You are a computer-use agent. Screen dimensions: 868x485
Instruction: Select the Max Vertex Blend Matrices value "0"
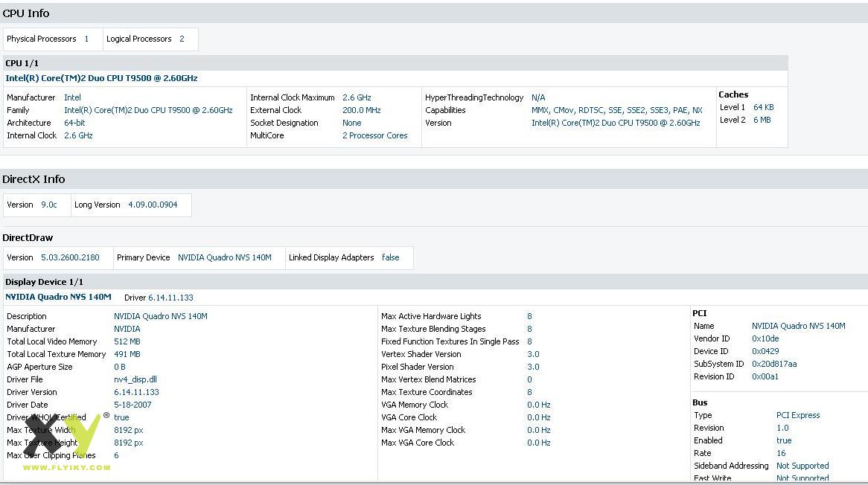click(x=529, y=380)
